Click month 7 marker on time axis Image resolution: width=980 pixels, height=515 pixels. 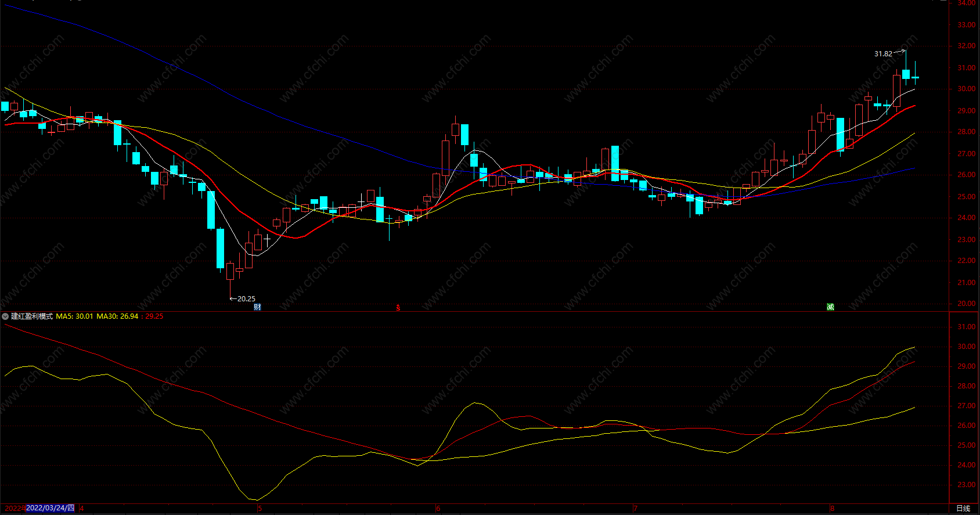(x=636, y=509)
